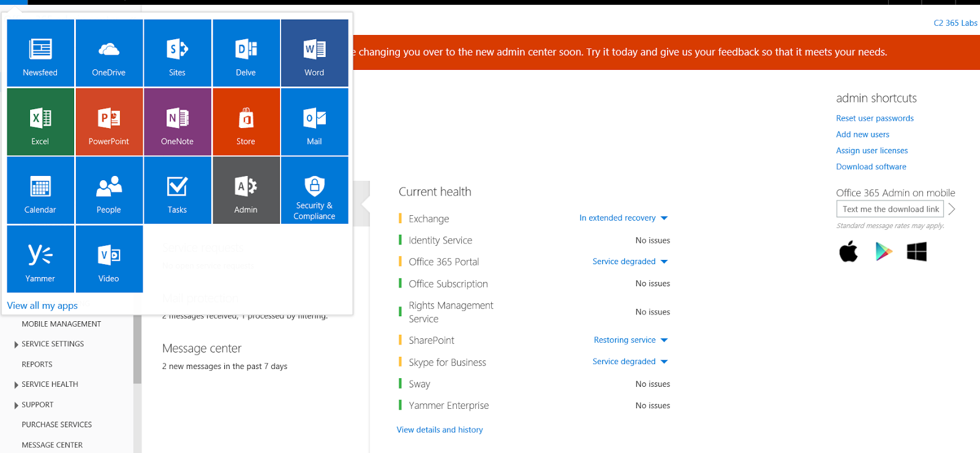This screenshot has height=453, width=980.
Task: Open the OneNote tile
Action: click(178, 121)
